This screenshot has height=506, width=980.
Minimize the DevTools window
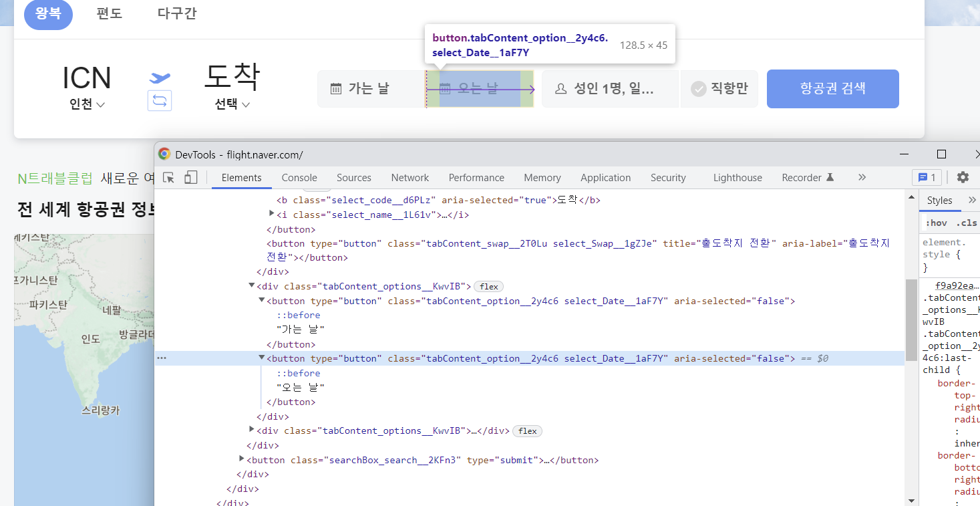(x=905, y=154)
